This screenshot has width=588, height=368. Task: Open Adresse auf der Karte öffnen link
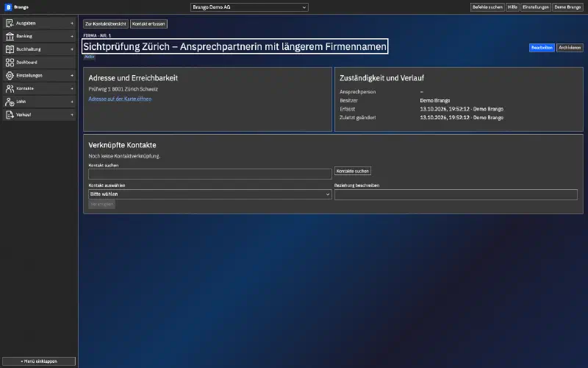point(120,99)
